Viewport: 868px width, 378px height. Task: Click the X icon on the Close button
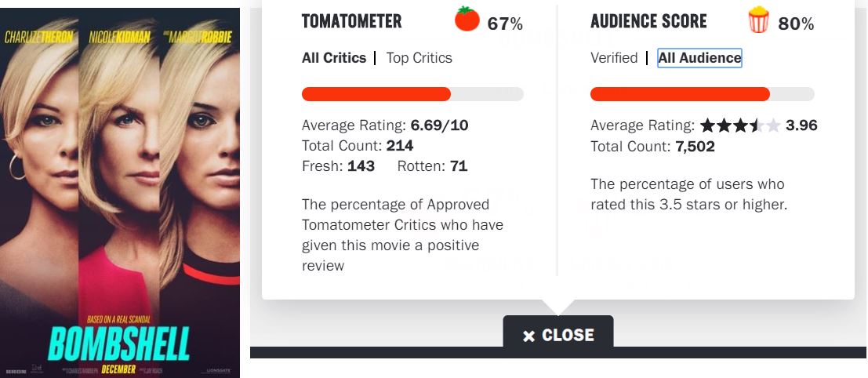tap(529, 336)
